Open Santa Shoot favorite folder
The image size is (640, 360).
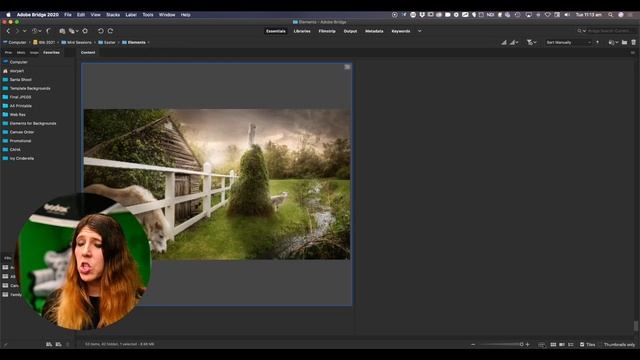click(20, 80)
